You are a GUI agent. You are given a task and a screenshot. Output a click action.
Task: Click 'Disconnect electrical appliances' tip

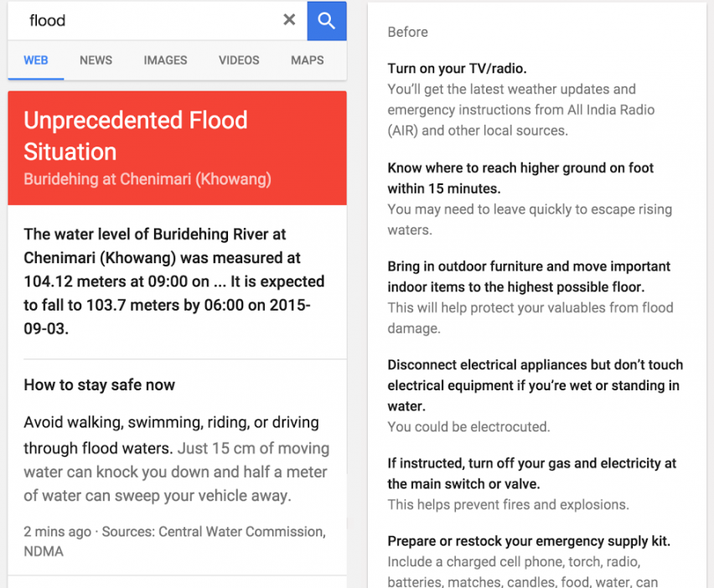(x=535, y=385)
